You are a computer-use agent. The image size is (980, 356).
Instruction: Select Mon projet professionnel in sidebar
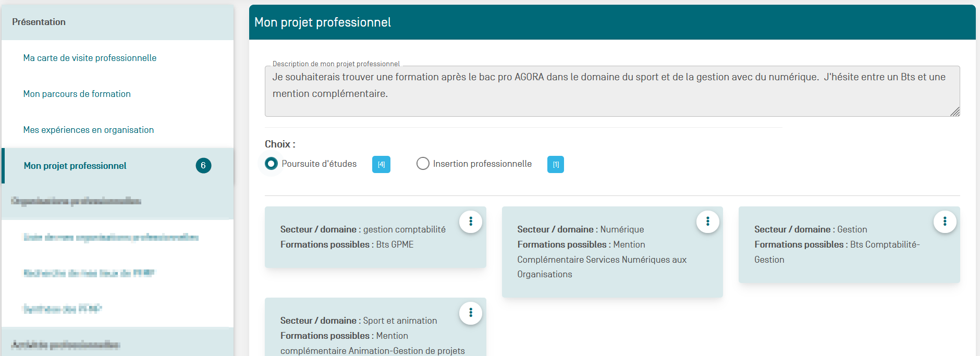click(75, 166)
